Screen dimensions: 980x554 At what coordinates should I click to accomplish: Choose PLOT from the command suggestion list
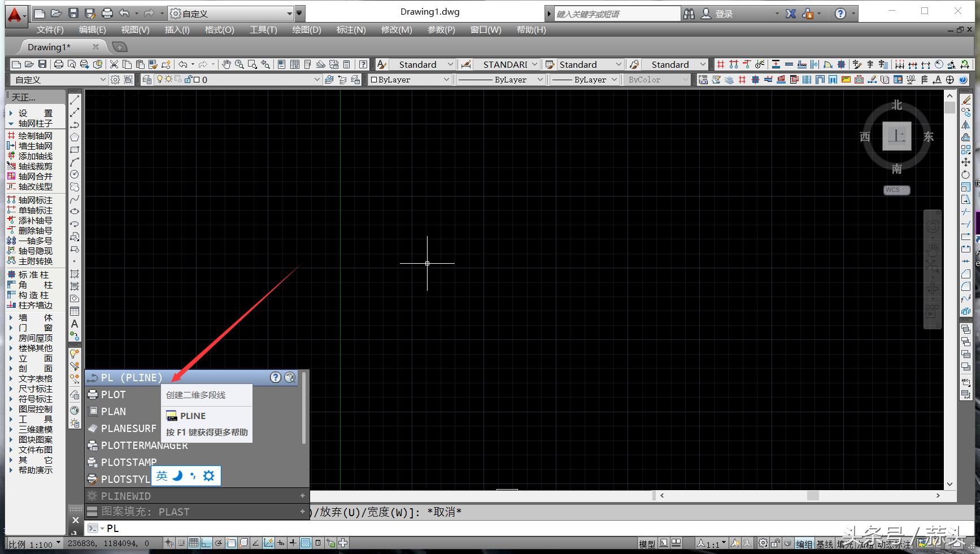113,394
